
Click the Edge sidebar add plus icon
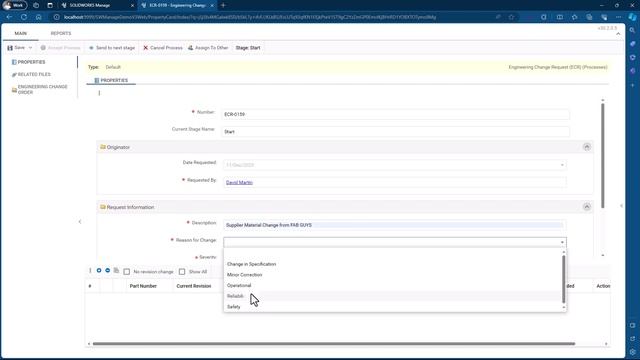point(632,85)
